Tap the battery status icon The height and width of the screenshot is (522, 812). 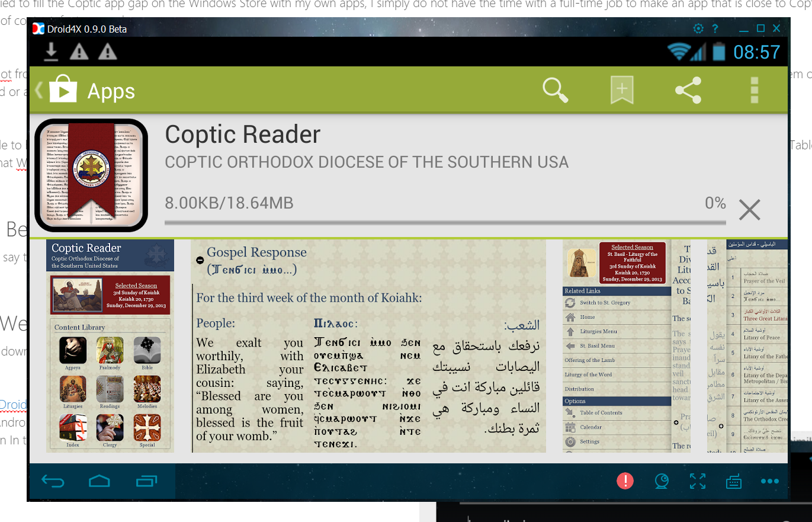(x=718, y=52)
